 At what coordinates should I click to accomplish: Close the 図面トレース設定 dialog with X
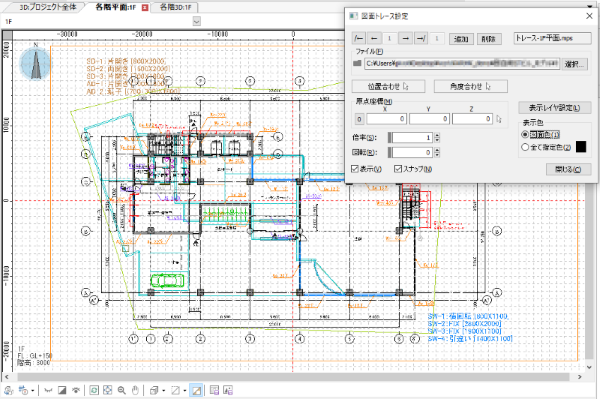coord(590,16)
